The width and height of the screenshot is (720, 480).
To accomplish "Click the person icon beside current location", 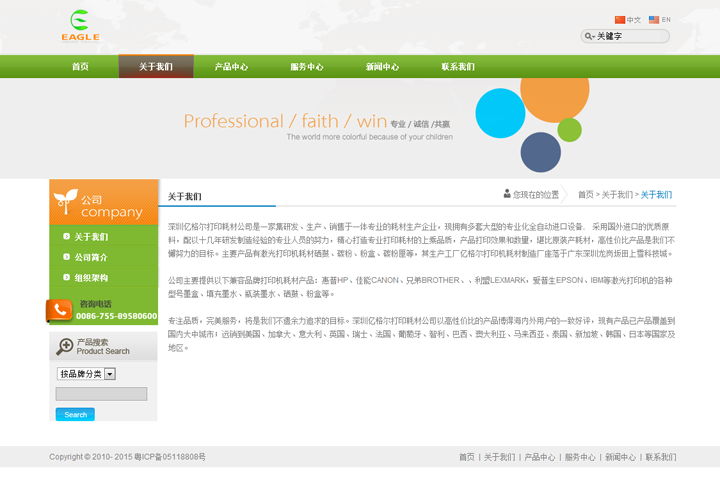I will pos(507,194).
